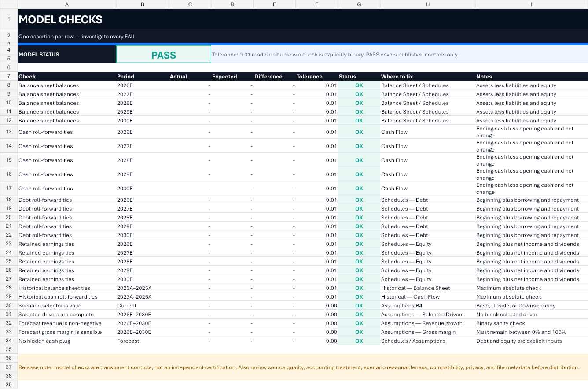
Task: Select Schedules — Debt cell in row 22
Action: [x=428, y=235]
